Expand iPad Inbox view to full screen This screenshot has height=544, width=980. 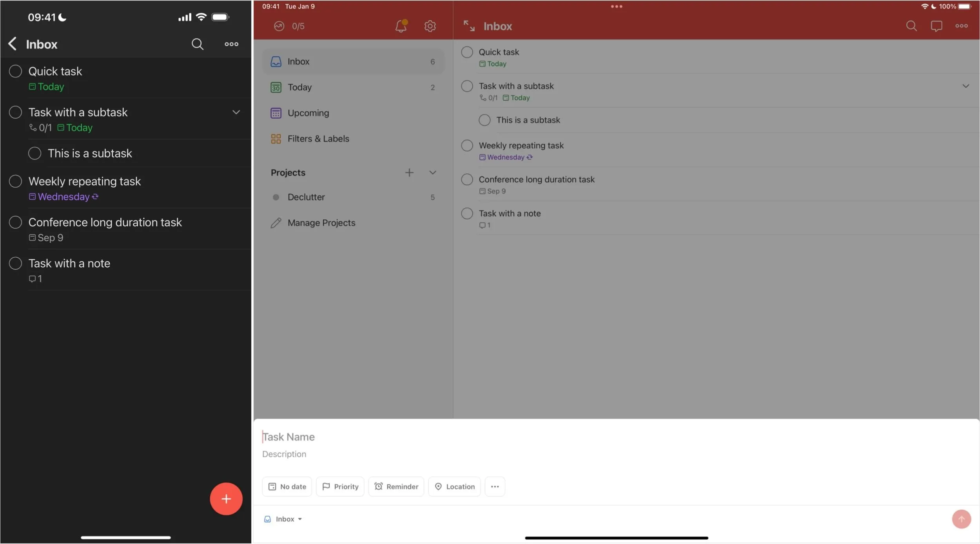(469, 26)
